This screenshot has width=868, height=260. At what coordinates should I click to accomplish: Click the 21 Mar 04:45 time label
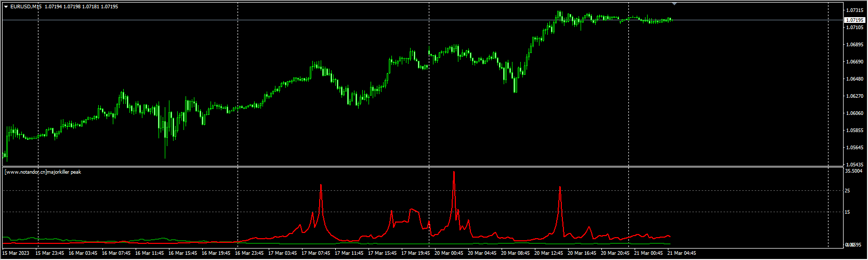point(682,253)
